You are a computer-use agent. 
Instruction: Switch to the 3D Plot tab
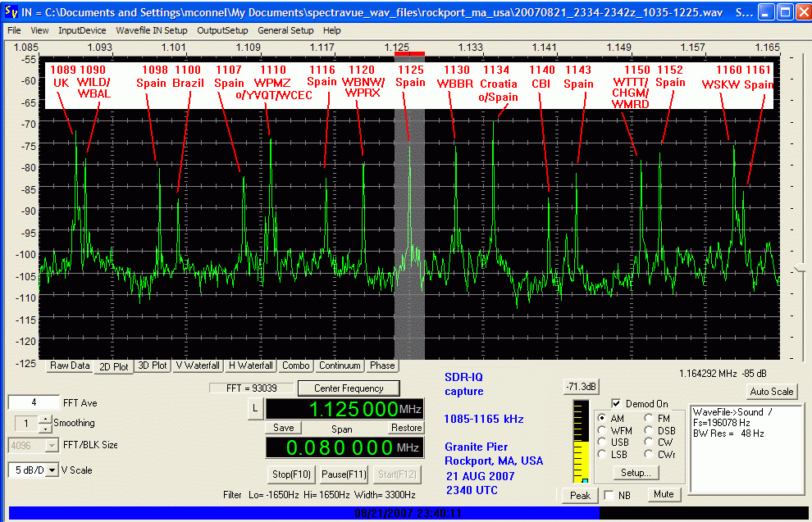153,365
